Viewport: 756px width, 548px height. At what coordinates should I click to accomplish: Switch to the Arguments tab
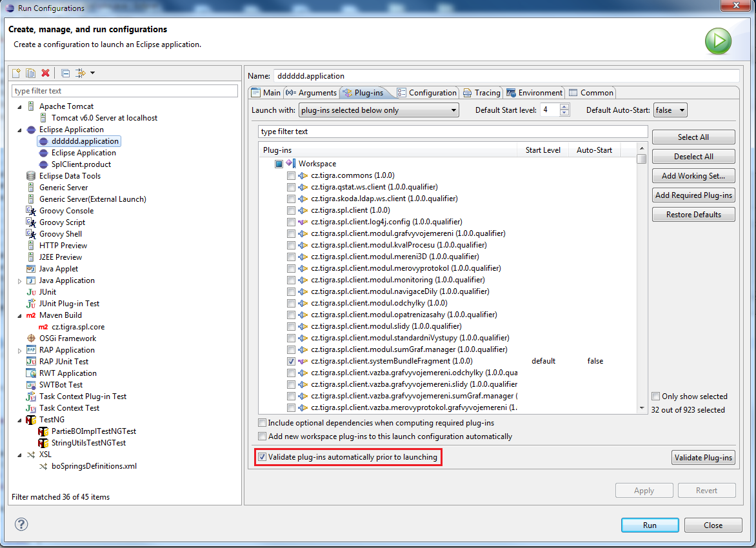312,93
